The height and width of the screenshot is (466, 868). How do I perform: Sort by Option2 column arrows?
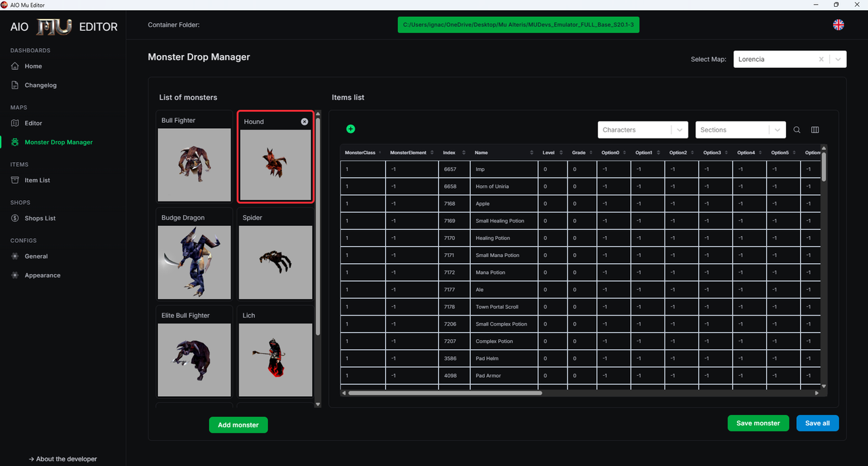[x=692, y=153]
